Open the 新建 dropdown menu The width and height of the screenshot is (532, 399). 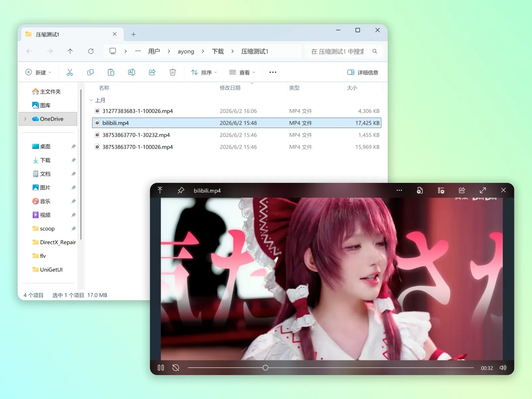(x=39, y=72)
